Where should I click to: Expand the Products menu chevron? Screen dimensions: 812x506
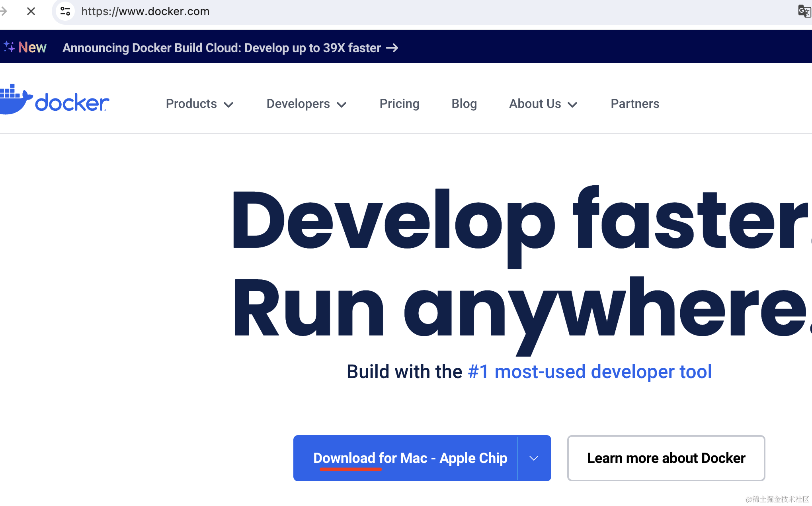click(228, 105)
